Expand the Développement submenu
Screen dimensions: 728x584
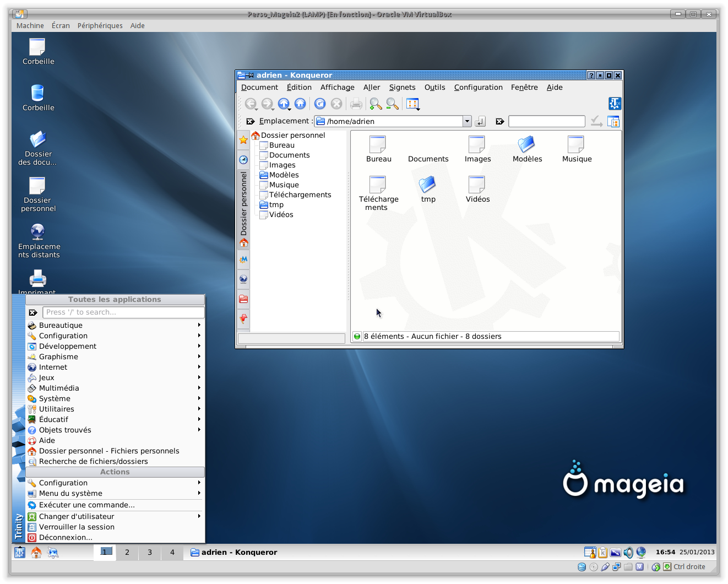coord(115,347)
